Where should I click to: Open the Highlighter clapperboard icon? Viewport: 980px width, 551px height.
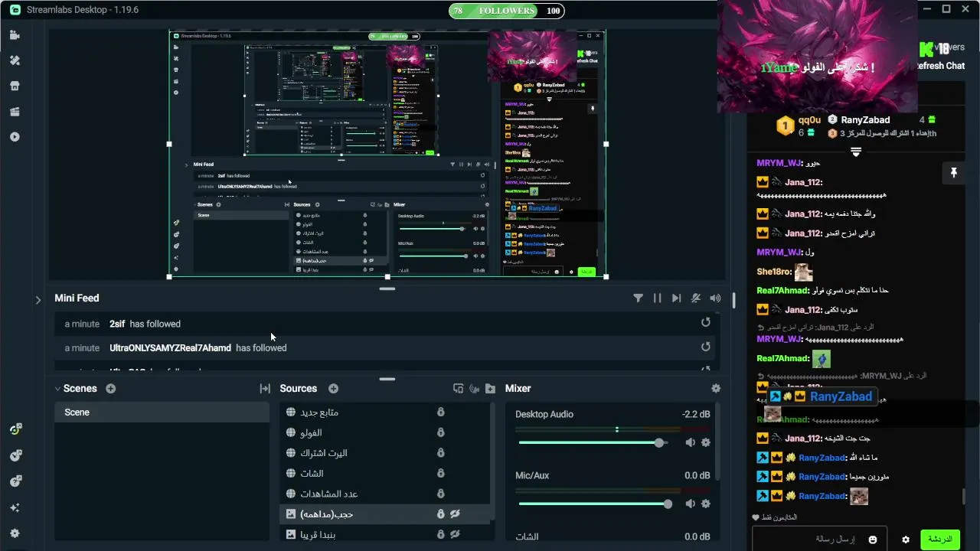pyautogui.click(x=15, y=112)
